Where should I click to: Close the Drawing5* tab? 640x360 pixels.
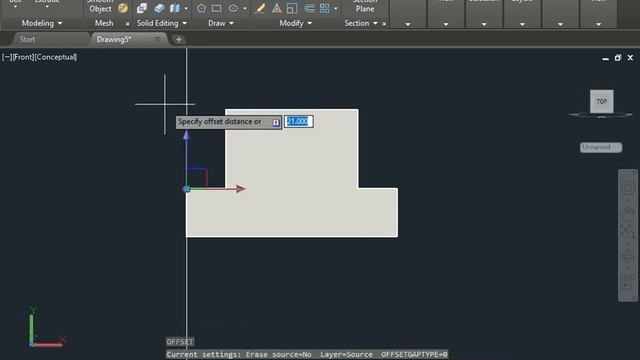[x=157, y=39]
